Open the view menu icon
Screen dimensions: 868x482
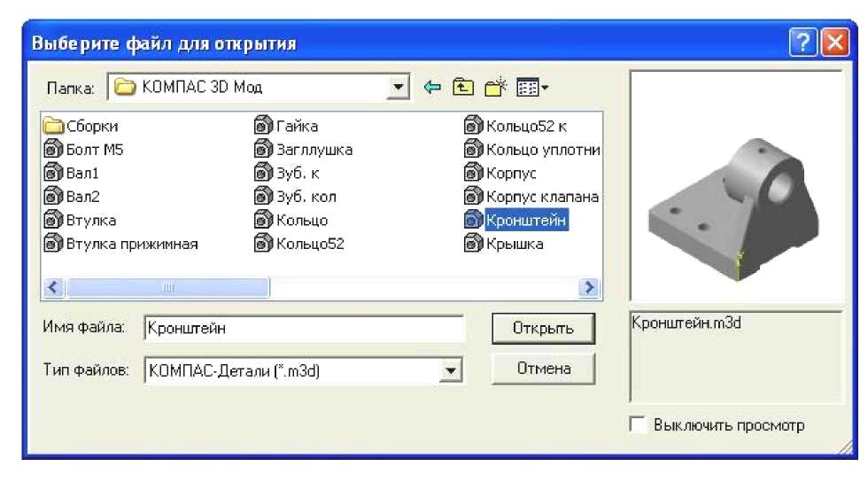pos(532,87)
